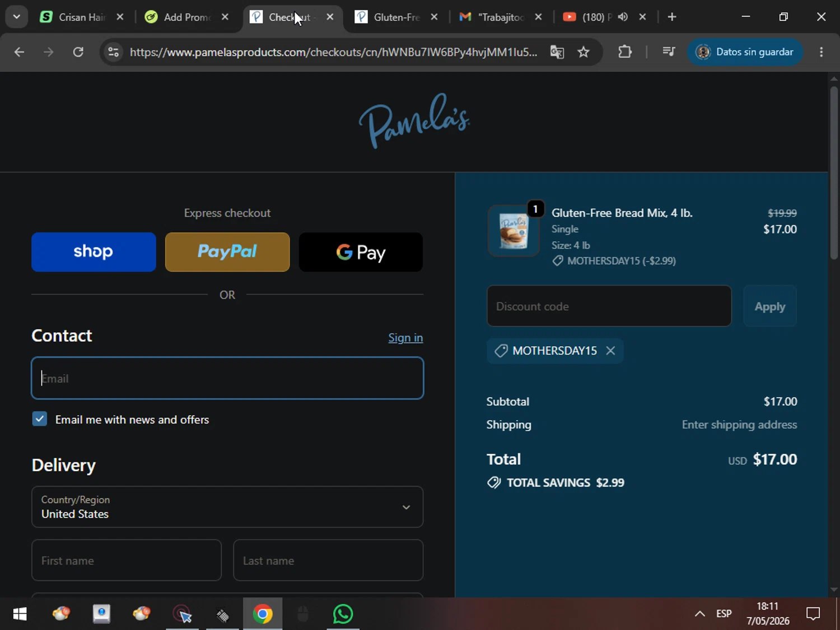Viewport: 840px width, 630px height.
Task: Click the MOTHERSDAY15 tag icon chip
Action: [x=501, y=351]
